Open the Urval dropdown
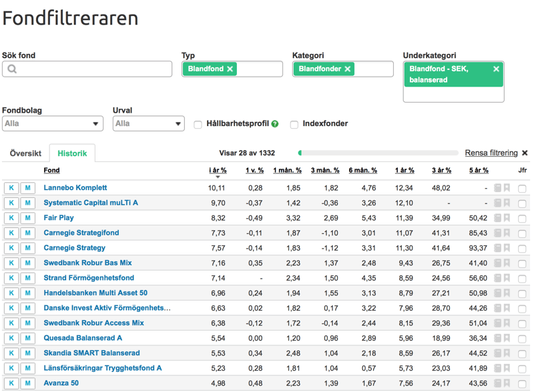Image resolution: width=534 pixels, height=392 pixels. click(x=148, y=123)
